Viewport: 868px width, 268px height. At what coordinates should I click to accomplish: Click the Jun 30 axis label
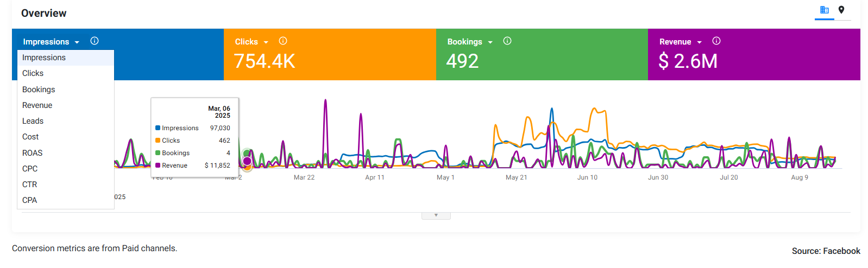pos(658,177)
